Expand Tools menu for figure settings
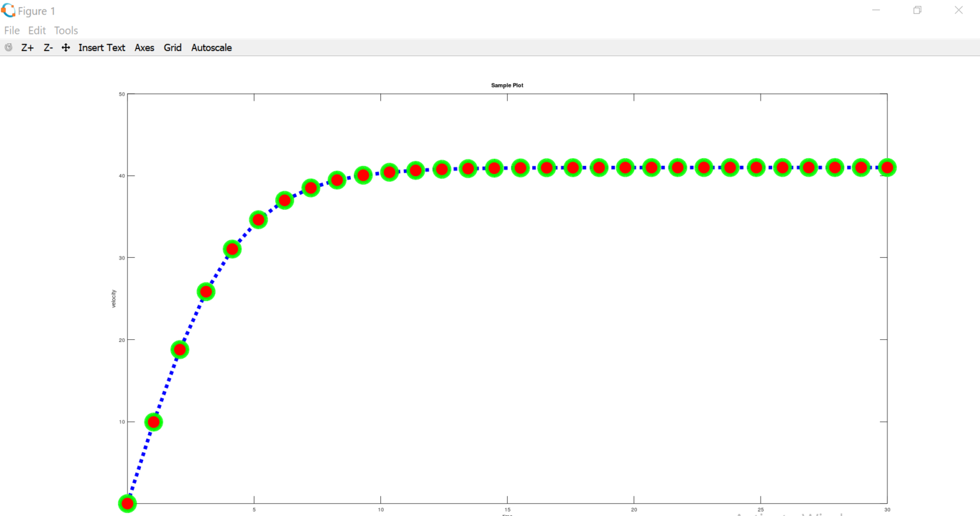The height and width of the screenshot is (516, 980). click(66, 30)
